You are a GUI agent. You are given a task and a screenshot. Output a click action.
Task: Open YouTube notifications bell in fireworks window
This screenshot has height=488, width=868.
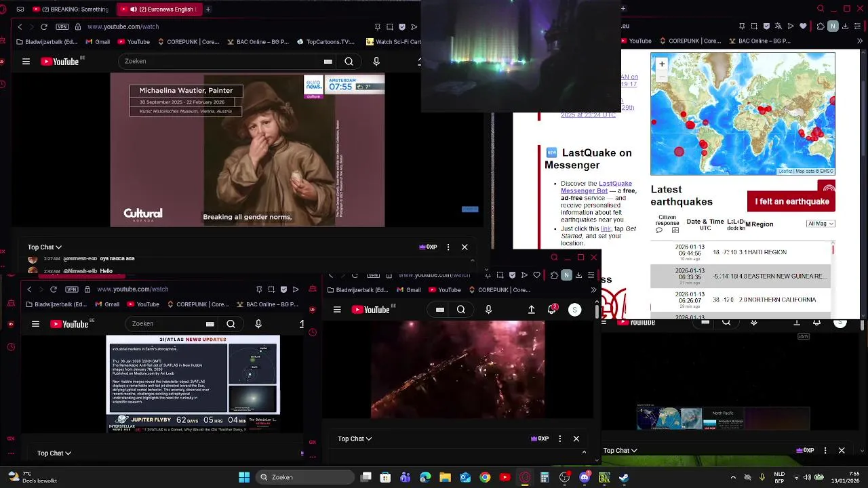point(552,309)
